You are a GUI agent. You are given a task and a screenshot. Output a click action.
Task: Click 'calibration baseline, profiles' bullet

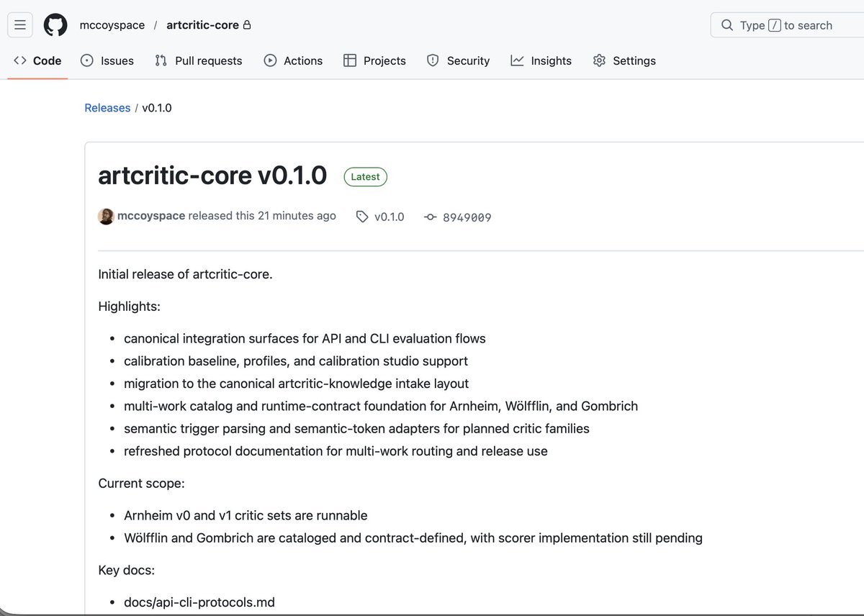coord(296,361)
